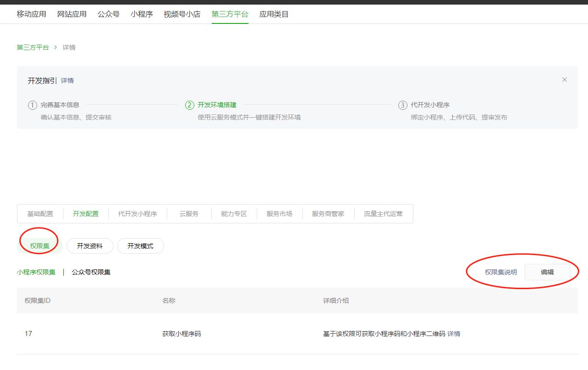Click step 3 circle icon 代开发小程序

pos(402,105)
